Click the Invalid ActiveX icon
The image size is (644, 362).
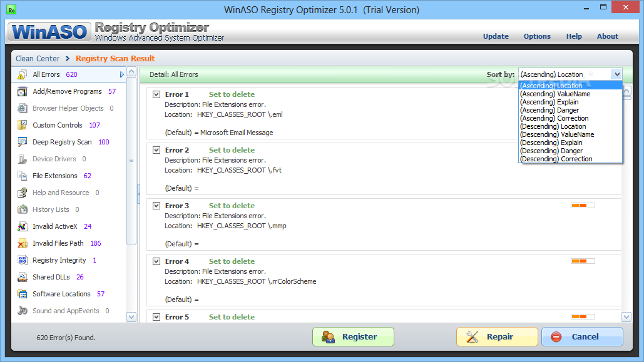click(22, 226)
